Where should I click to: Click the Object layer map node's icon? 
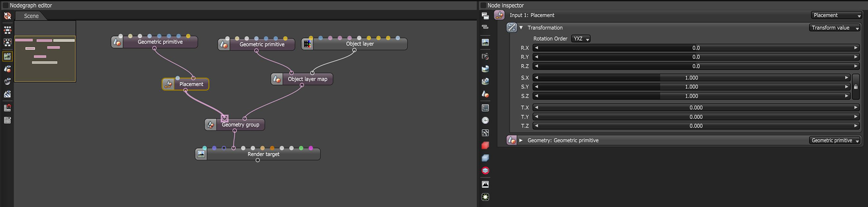pos(276,79)
